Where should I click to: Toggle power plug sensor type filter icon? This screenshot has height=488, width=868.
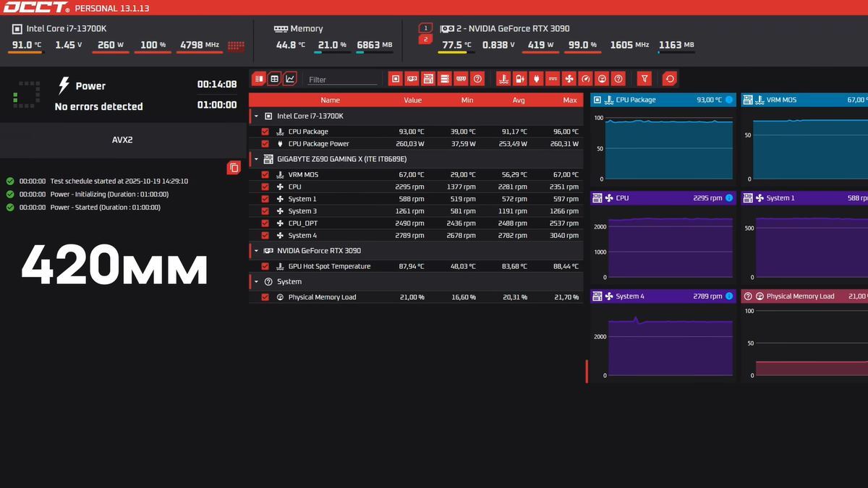(x=536, y=79)
